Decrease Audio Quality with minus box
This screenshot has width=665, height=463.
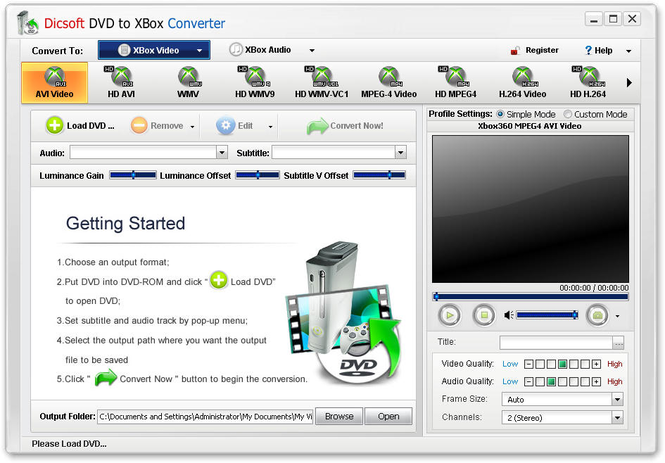pyautogui.click(x=528, y=382)
